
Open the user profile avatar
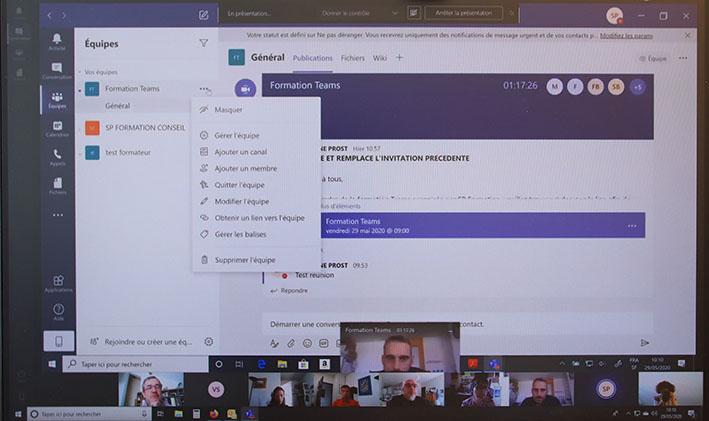[614, 16]
